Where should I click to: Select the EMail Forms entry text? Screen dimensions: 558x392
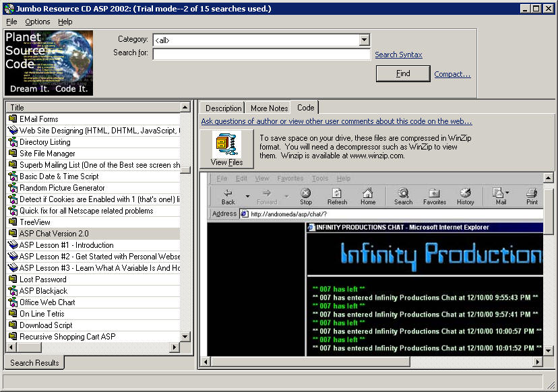(39, 119)
